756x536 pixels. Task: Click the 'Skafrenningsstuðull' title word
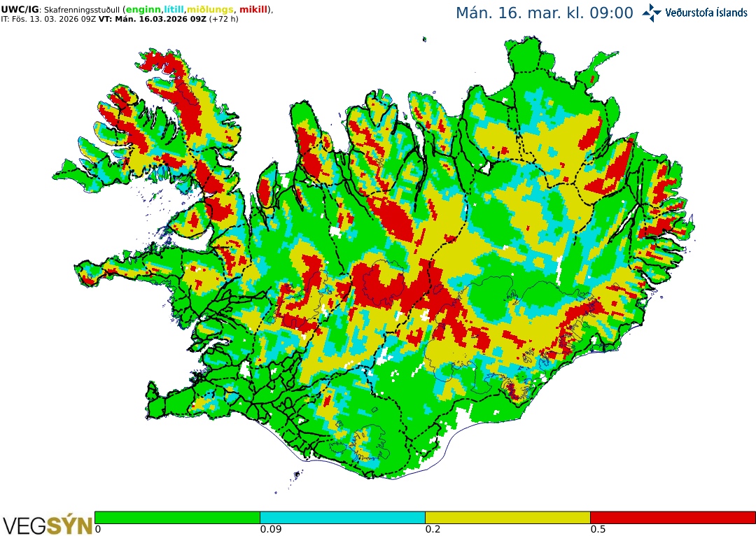pos(81,10)
